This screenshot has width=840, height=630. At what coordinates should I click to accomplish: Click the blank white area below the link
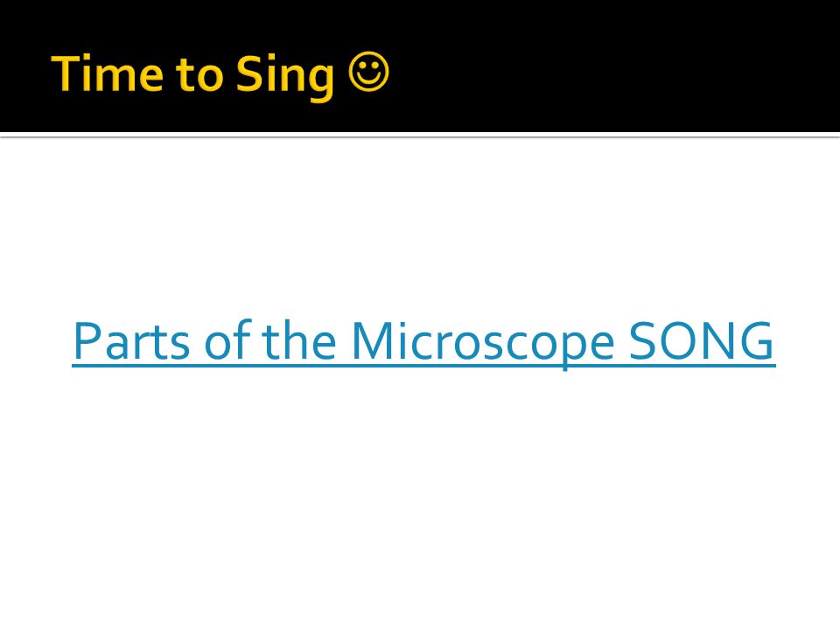tap(420, 498)
